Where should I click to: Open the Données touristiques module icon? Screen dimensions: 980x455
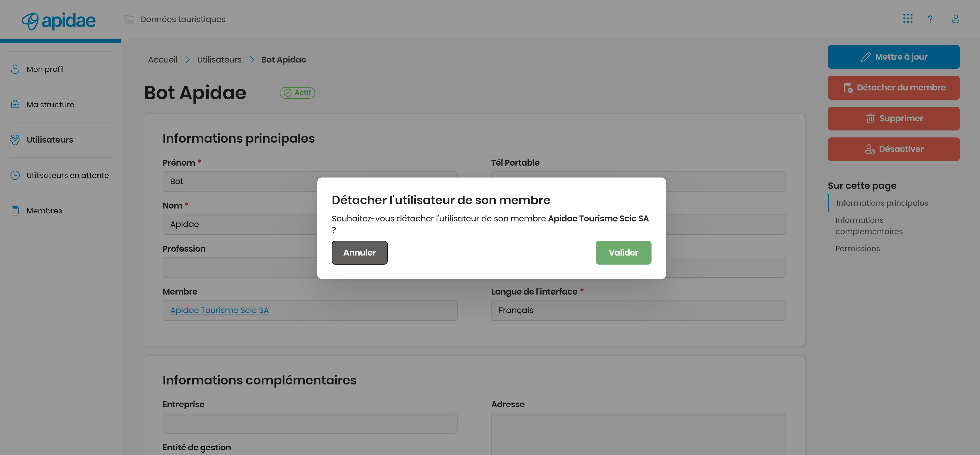tap(129, 19)
